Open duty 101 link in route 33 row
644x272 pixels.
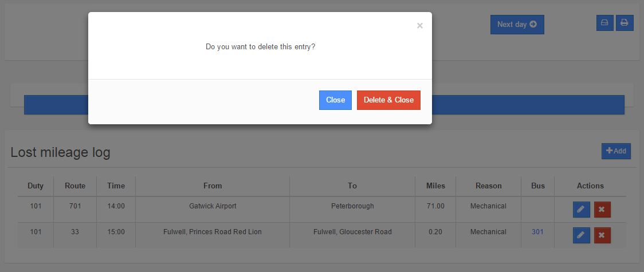coord(36,232)
